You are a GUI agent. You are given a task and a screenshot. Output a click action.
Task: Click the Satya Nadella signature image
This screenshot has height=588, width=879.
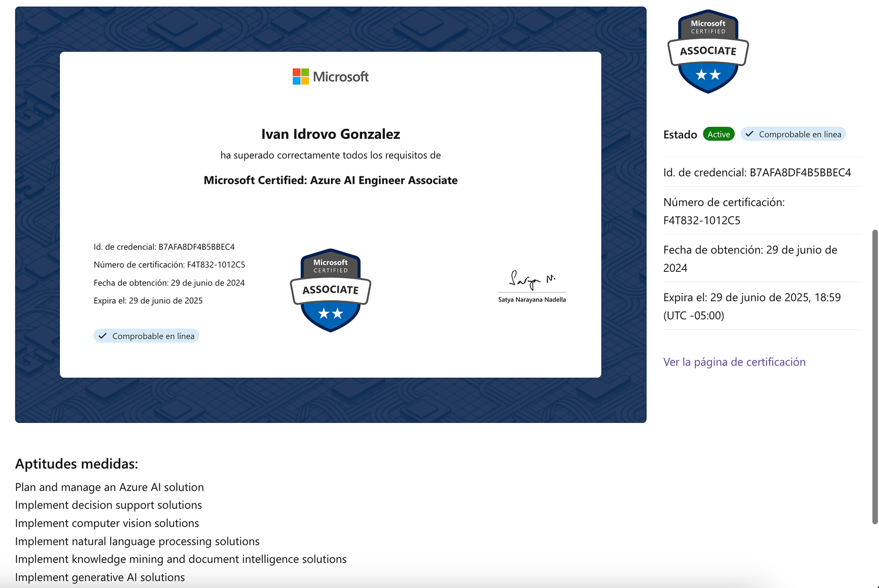click(532, 280)
